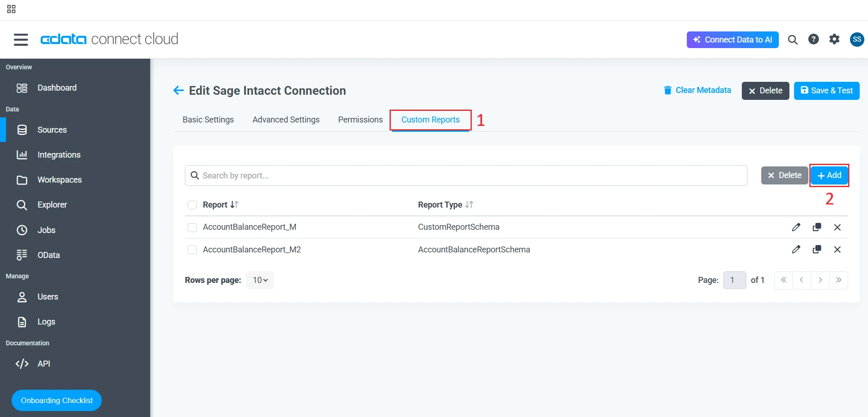Open the Permissions tab

pos(360,120)
